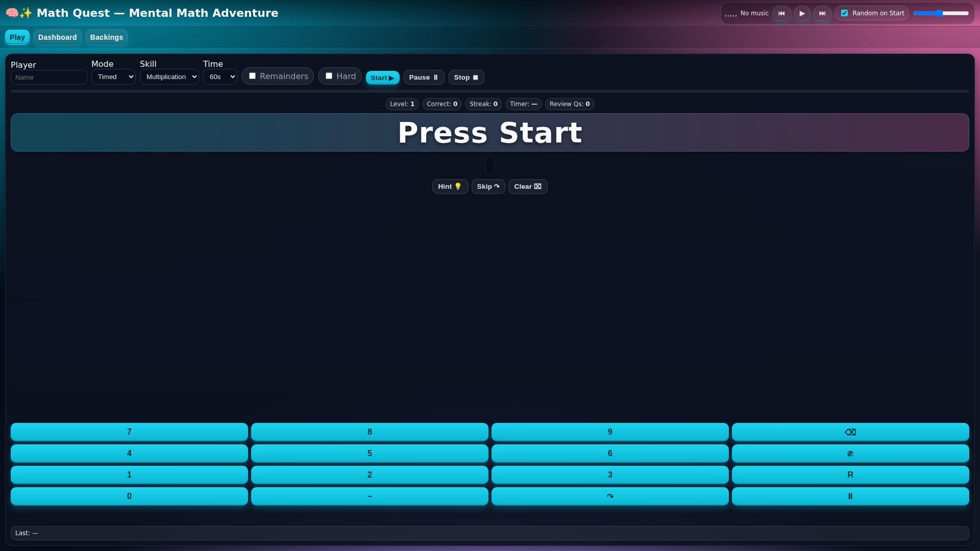Enable the Hard checkbox

coord(329,76)
